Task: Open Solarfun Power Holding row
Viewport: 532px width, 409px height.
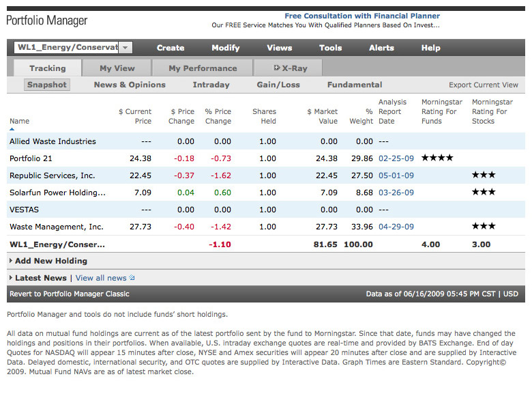Action: (x=57, y=193)
